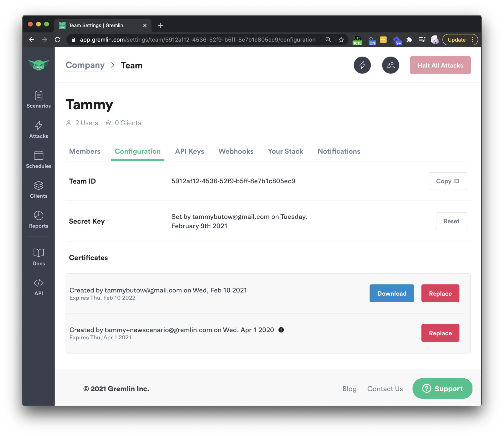
Task: Click the Team breadcrumb text
Action: (132, 65)
